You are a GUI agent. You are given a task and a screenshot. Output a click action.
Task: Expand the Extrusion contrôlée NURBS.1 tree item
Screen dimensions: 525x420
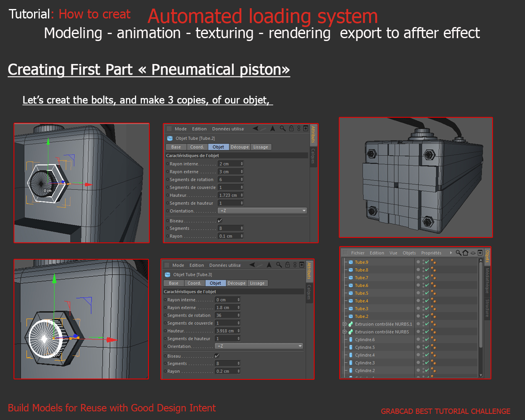[344, 324]
